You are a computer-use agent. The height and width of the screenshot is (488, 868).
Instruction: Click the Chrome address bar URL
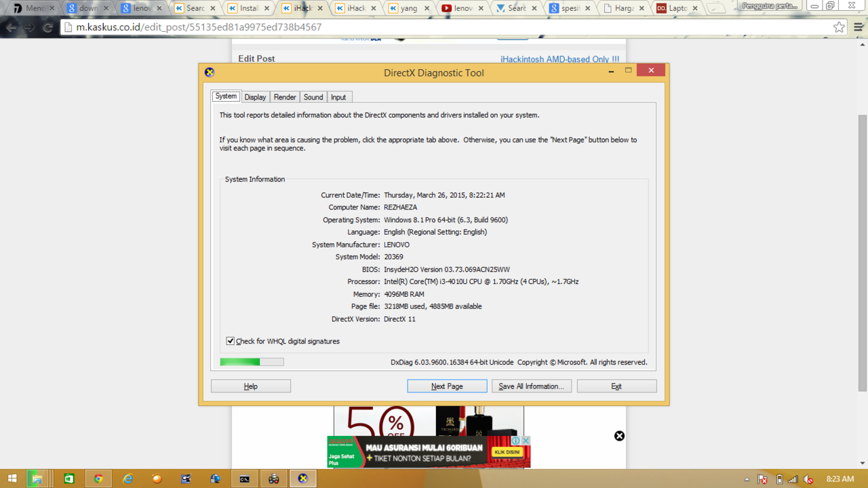[x=199, y=27]
